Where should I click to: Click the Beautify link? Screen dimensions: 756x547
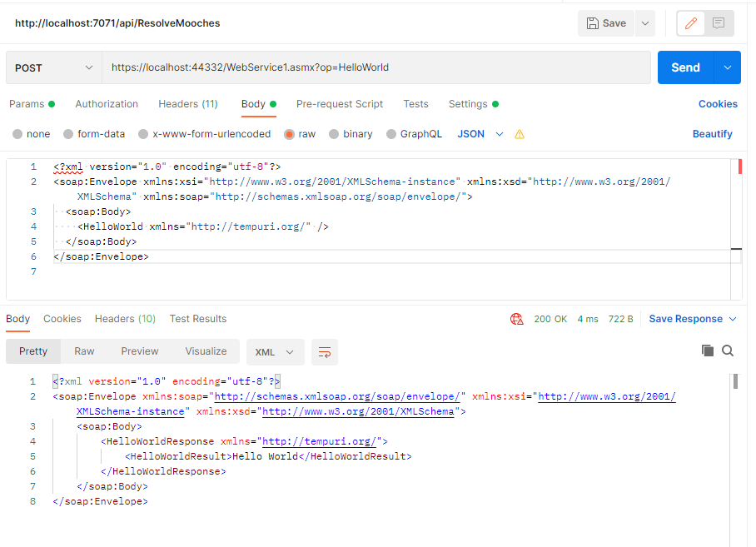pyautogui.click(x=712, y=134)
